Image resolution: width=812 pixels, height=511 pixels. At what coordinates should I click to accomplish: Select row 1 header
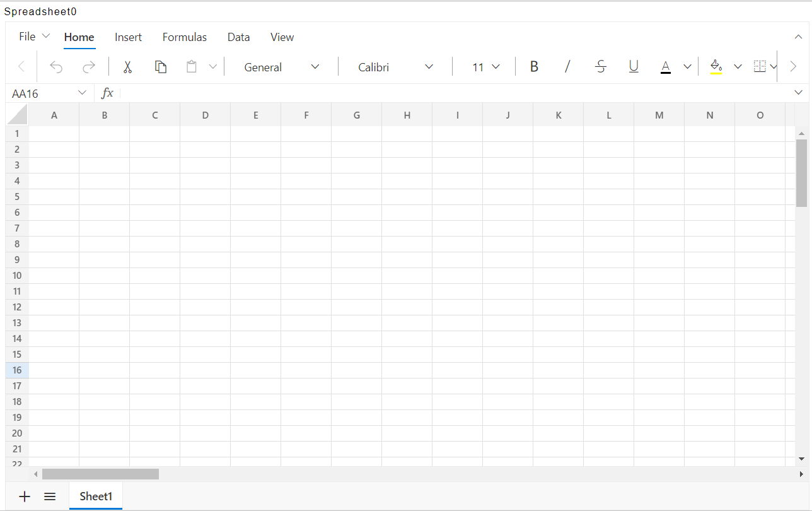point(17,134)
